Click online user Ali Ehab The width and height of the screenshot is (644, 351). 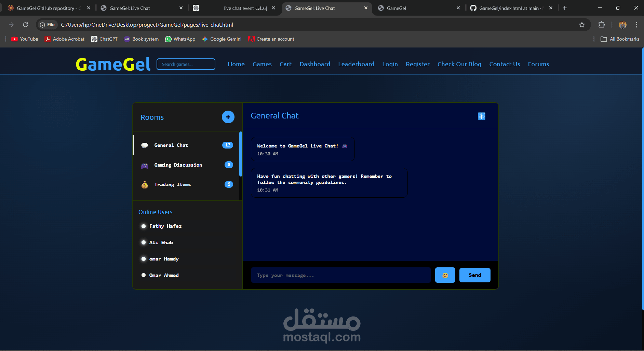[x=161, y=243]
